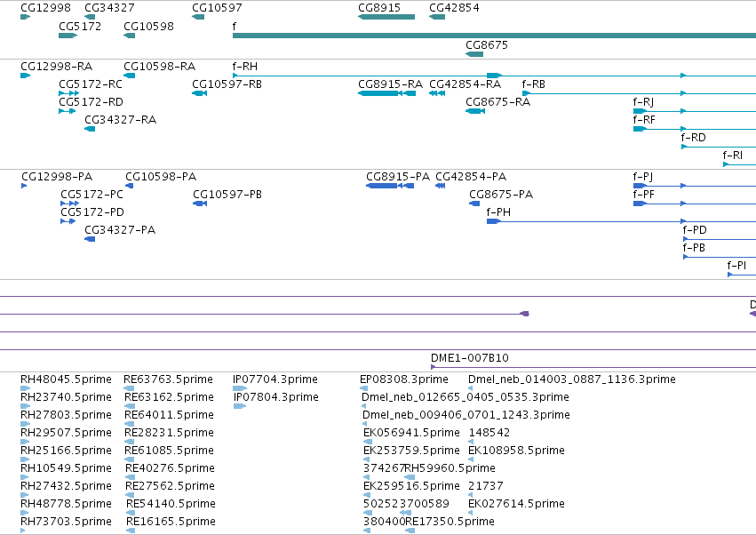Click the RE63162.5prime EST label
Screen dimensions: 756x535
169,397
